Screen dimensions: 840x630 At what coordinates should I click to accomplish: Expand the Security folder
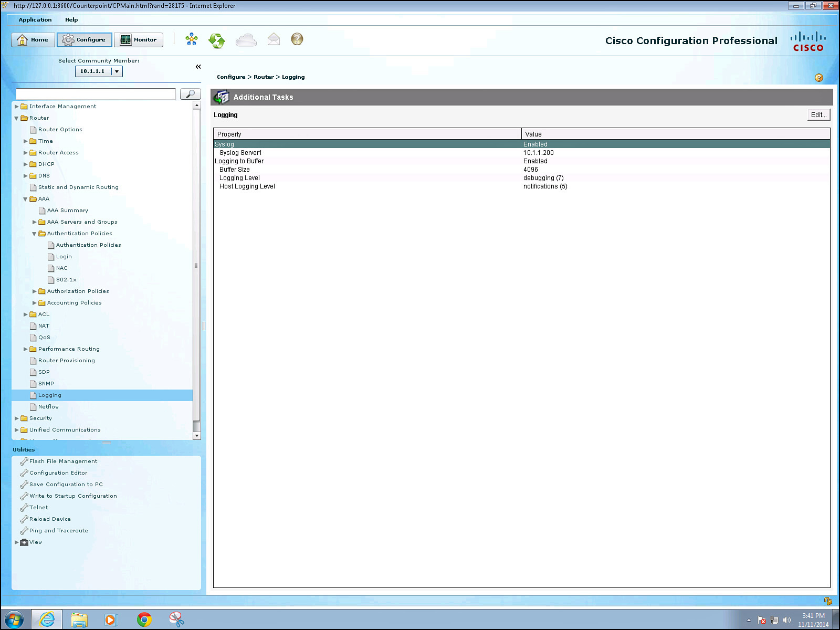tap(16, 418)
